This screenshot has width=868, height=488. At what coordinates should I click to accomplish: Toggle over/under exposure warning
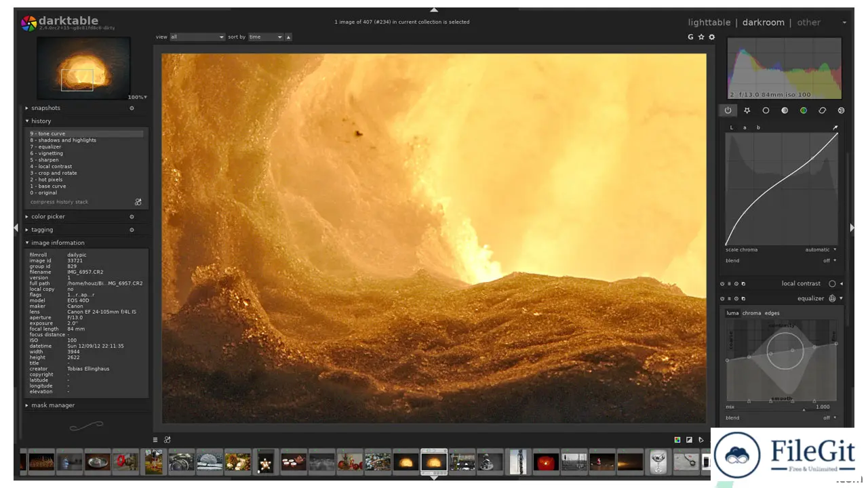point(689,440)
